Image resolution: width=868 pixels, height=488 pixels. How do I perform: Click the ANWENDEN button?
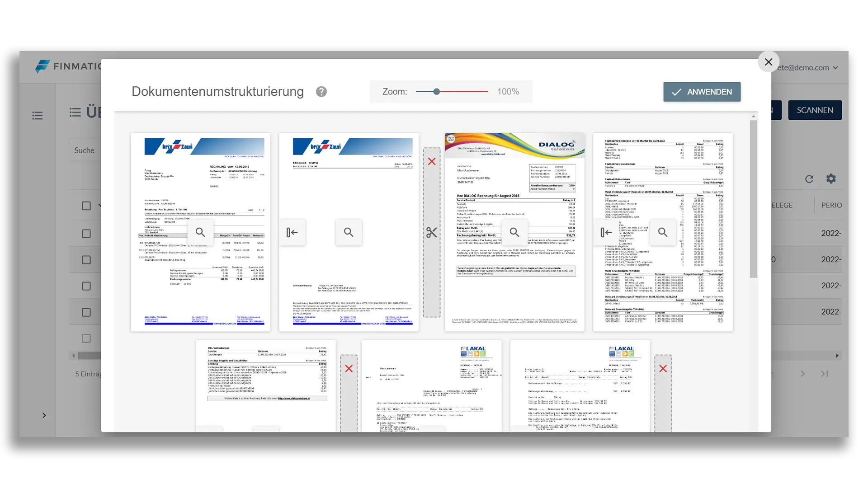702,92
